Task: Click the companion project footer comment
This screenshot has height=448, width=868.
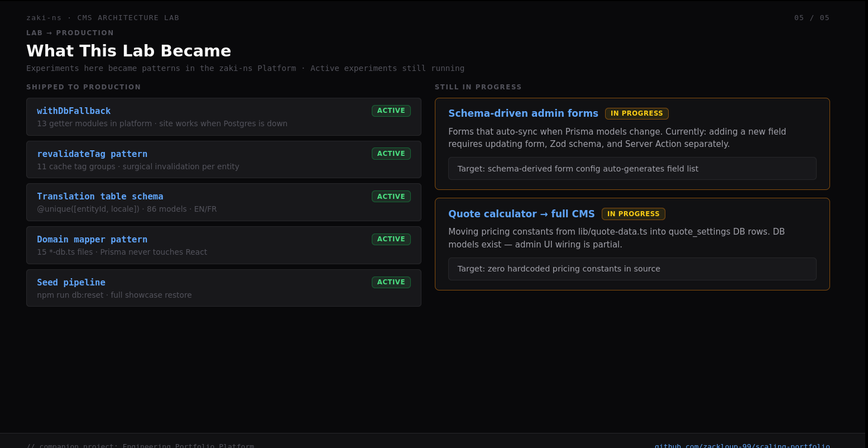Action: pyautogui.click(x=140, y=445)
